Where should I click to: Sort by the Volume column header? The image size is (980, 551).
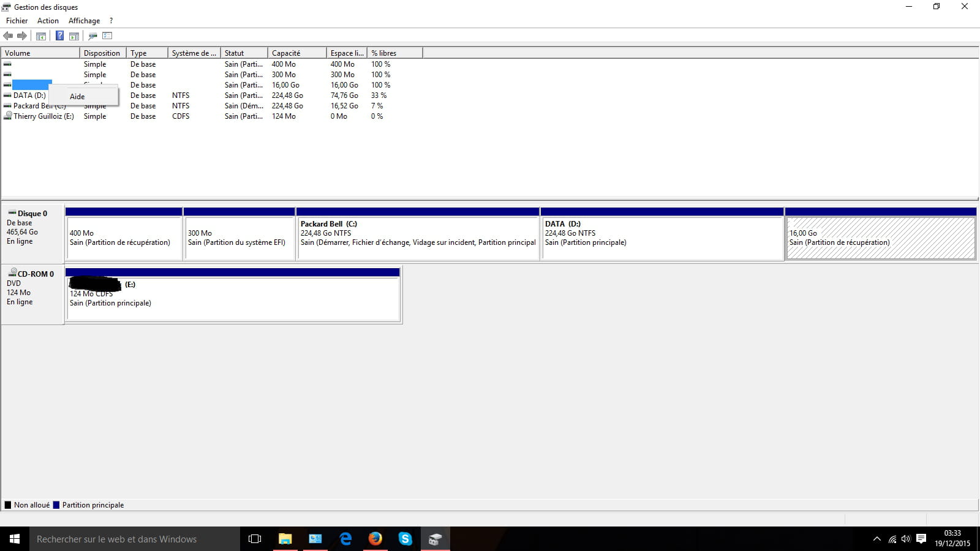[40, 53]
